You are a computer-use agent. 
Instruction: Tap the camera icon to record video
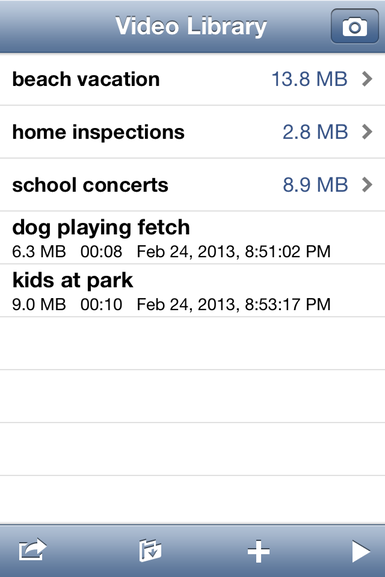(x=354, y=26)
